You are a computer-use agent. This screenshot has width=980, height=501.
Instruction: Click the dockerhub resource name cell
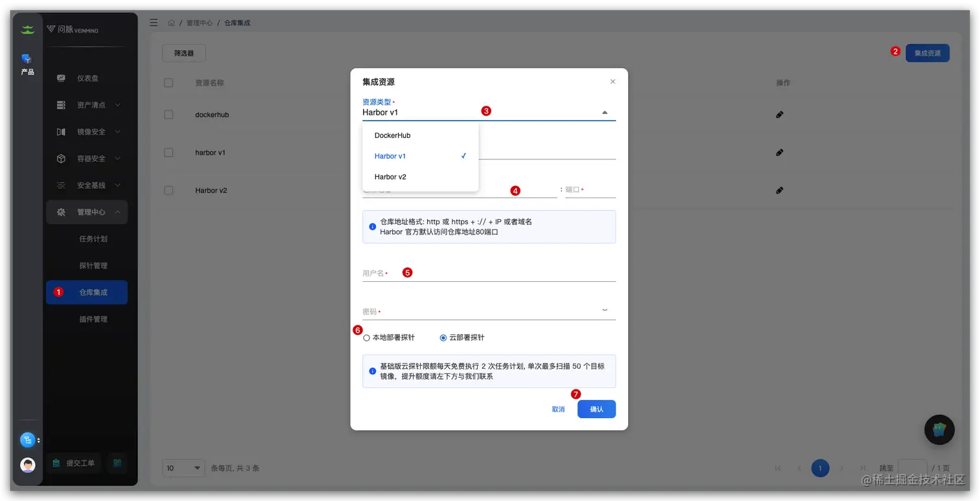click(212, 115)
